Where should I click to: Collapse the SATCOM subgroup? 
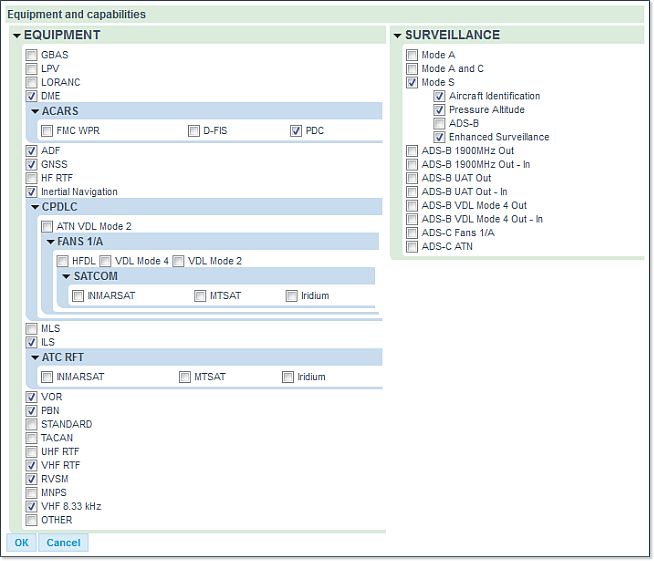click(66, 276)
